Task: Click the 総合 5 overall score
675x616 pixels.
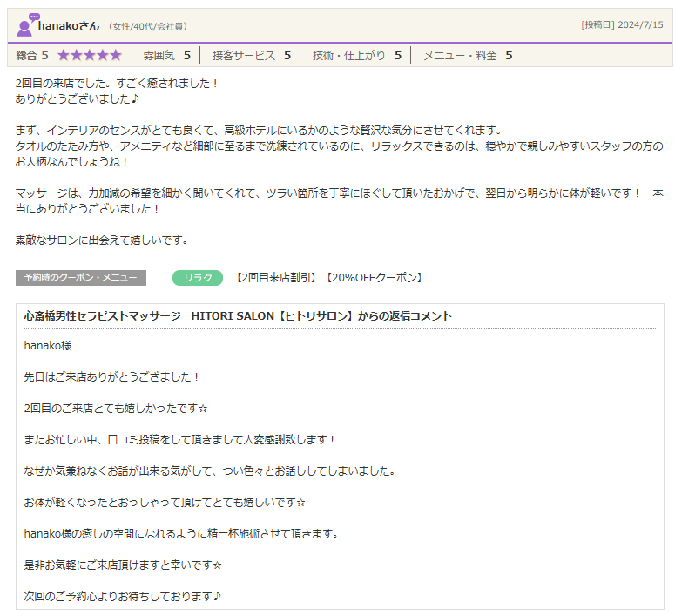Action: pyautogui.click(x=32, y=56)
